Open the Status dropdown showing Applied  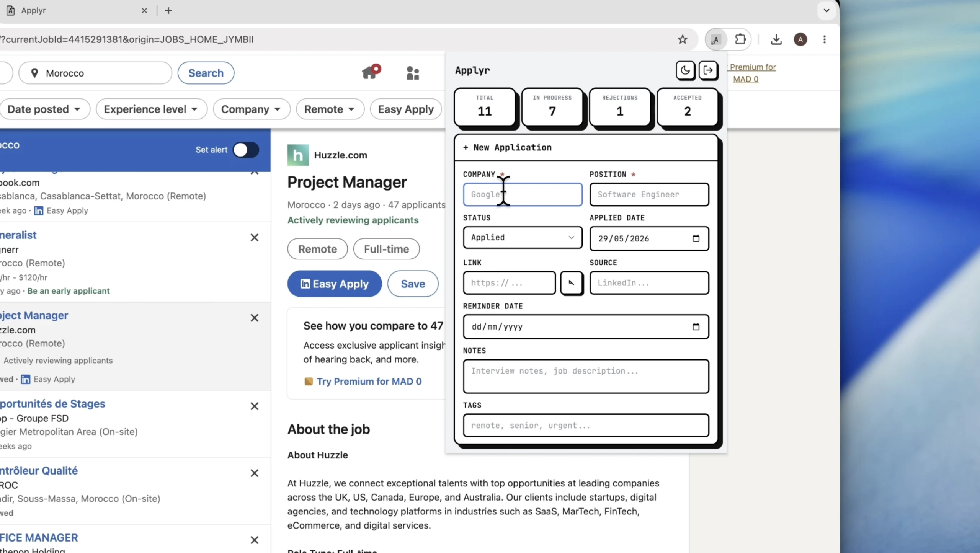tap(523, 237)
